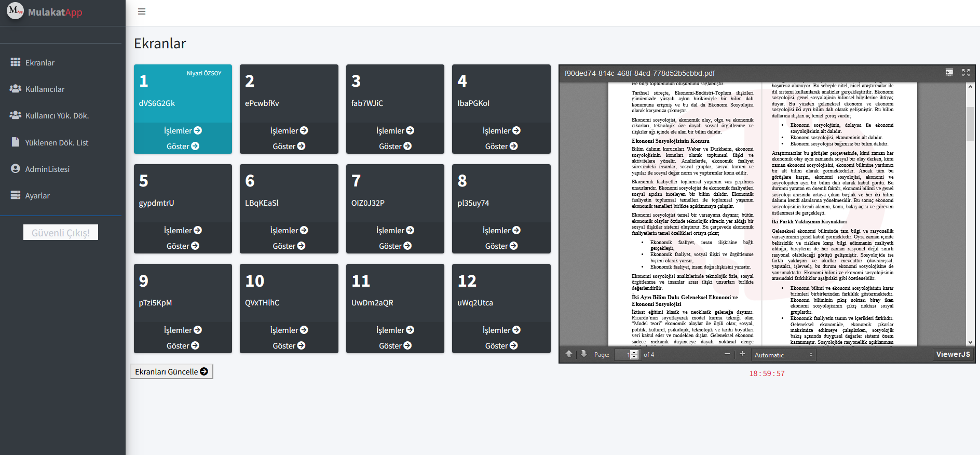The width and height of the screenshot is (980, 455).
Task: Start presentation mode in PDF viewer
Action: (x=949, y=73)
